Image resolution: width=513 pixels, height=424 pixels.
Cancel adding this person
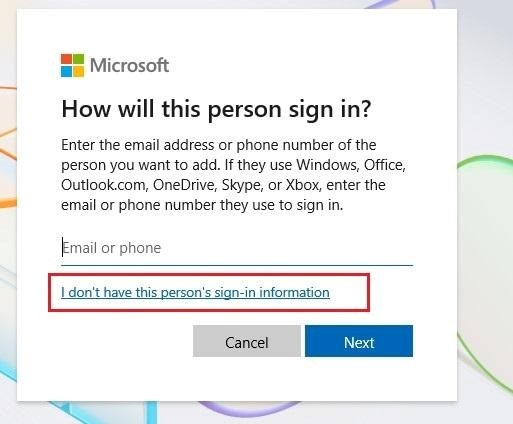click(247, 341)
